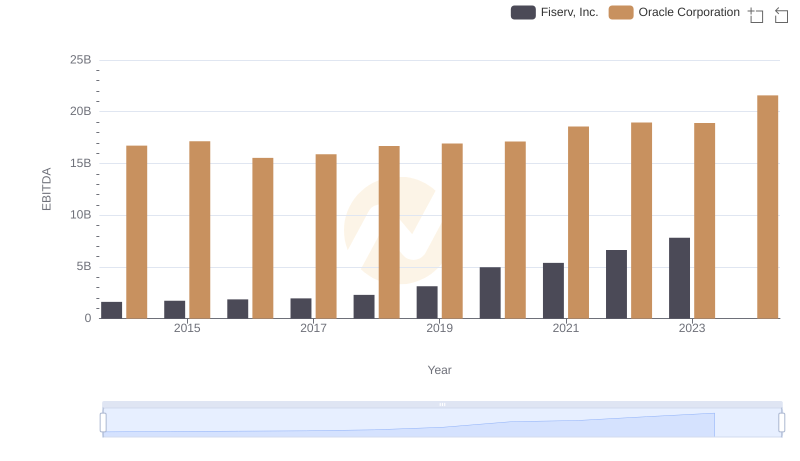Click the zoom area select icon
The height and width of the screenshot is (461, 800).
click(x=756, y=15)
